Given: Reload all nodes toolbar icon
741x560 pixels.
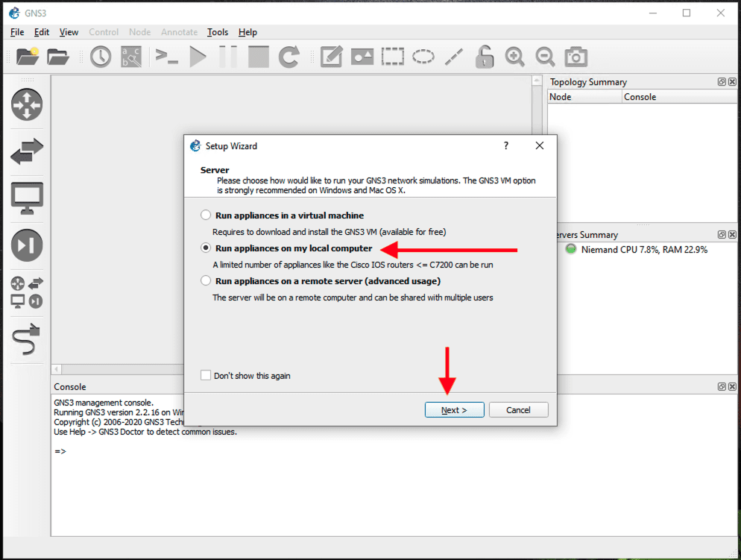Looking at the screenshot, I should pyautogui.click(x=289, y=57).
